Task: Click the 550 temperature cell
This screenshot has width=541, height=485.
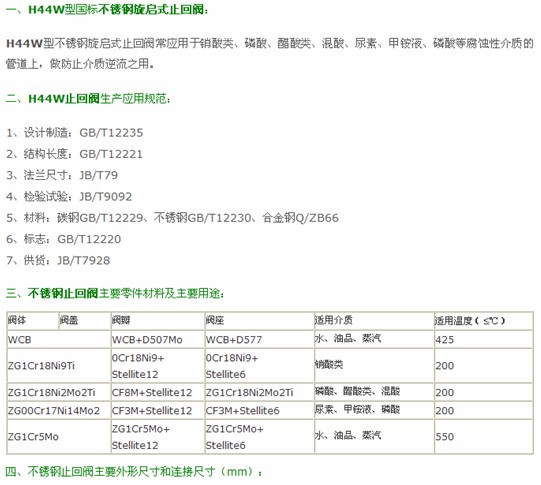Action: [484, 437]
